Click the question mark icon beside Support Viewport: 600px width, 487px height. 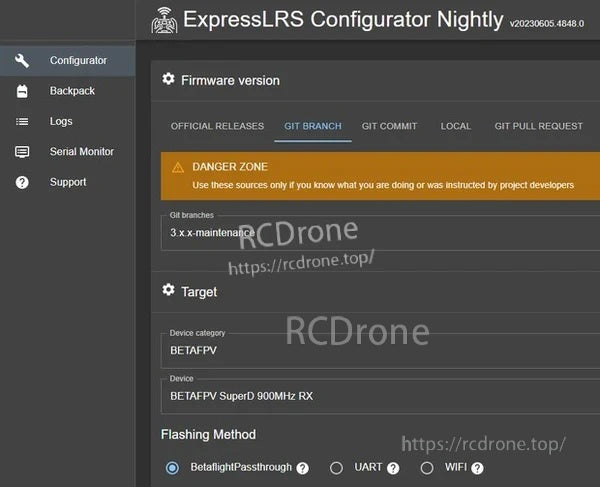coord(22,182)
